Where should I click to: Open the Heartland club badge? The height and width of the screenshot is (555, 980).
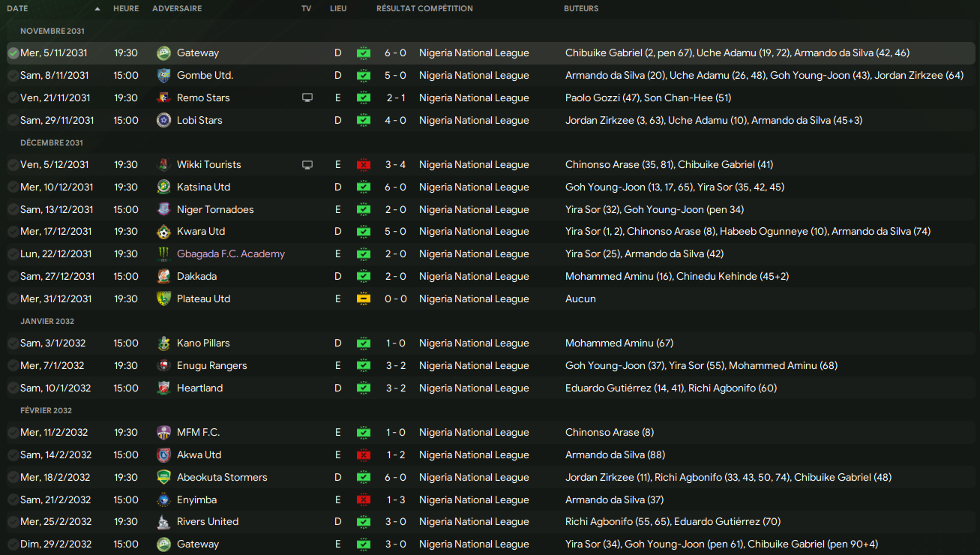[163, 388]
